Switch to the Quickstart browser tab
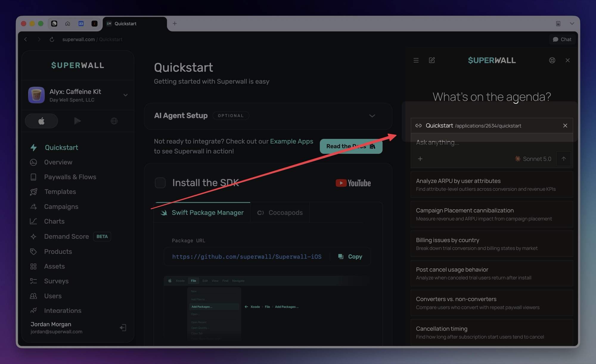Screen dimensions: 596x364 coord(135,24)
